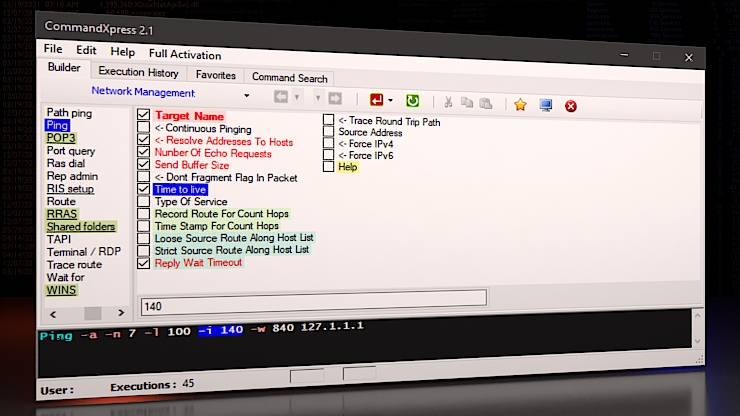Select Trace route in the command list

point(75,265)
